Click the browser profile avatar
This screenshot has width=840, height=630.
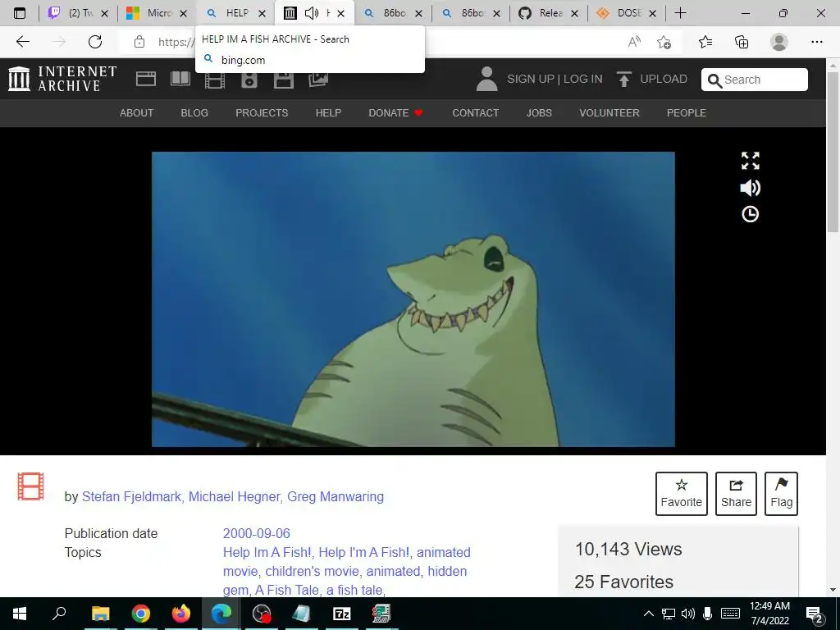coord(779,41)
